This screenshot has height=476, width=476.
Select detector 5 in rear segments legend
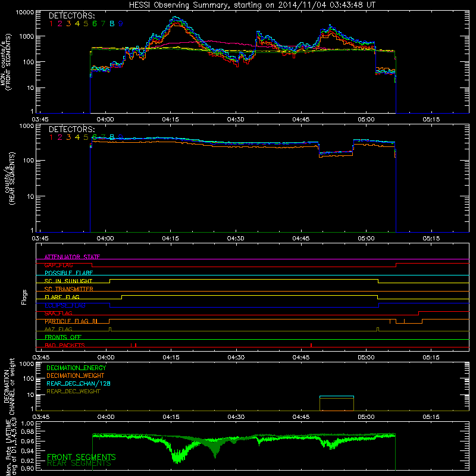pyautogui.click(x=86, y=137)
